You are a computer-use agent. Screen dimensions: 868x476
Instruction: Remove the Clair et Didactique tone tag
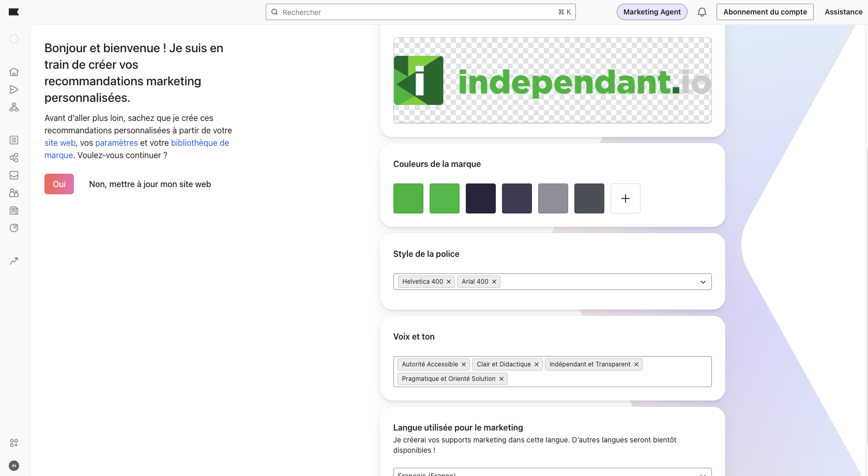(537, 364)
